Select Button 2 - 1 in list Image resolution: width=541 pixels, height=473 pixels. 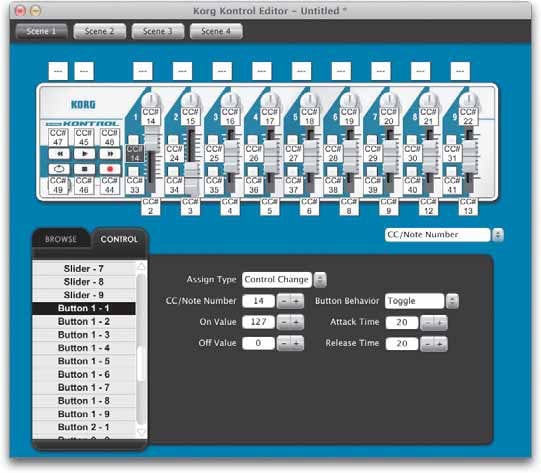pyautogui.click(x=84, y=427)
